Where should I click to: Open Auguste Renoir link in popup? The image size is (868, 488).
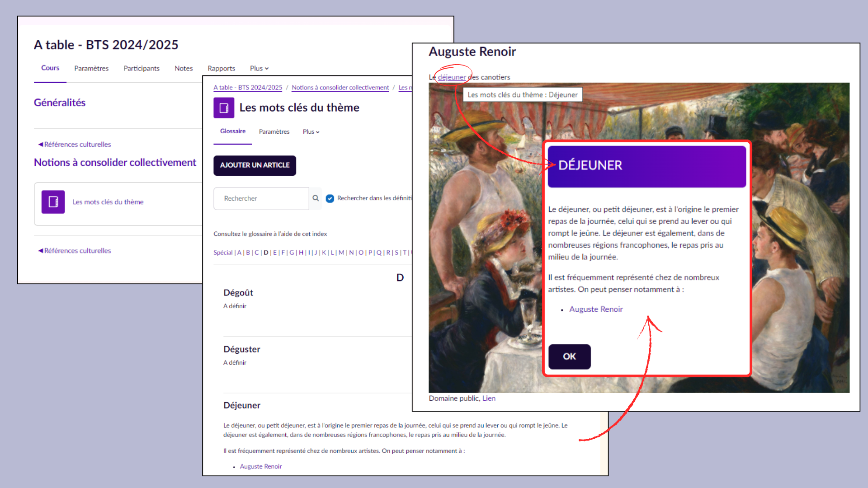pos(595,309)
